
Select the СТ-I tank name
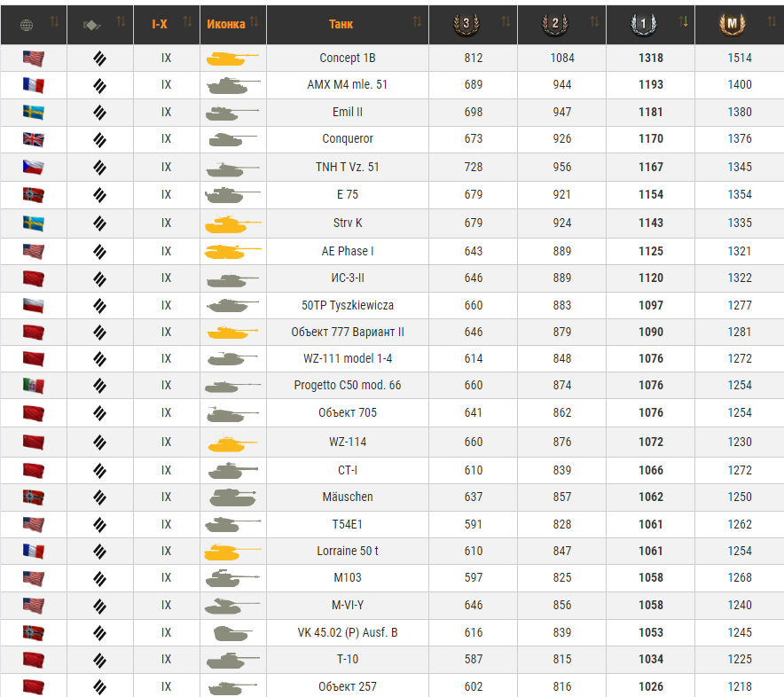coord(348,470)
